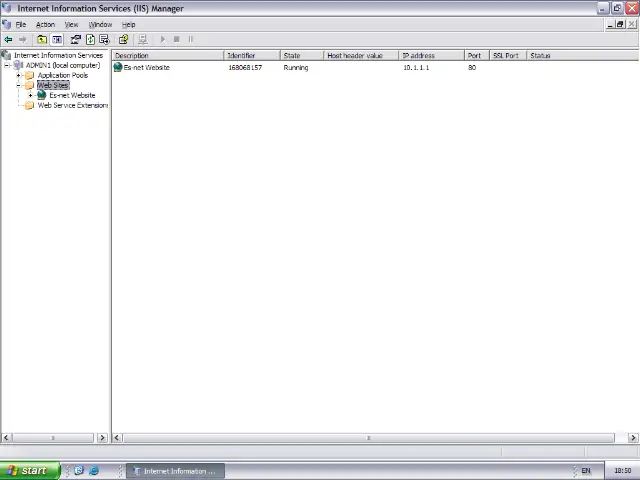The width and height of the screenshot is (640, 480).
Task: Go back with the green Back arrow
Action: pos(8,39)
